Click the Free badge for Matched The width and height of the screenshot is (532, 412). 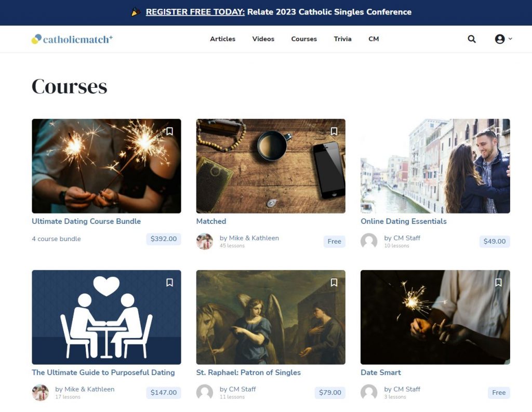[x=334, y=241]
